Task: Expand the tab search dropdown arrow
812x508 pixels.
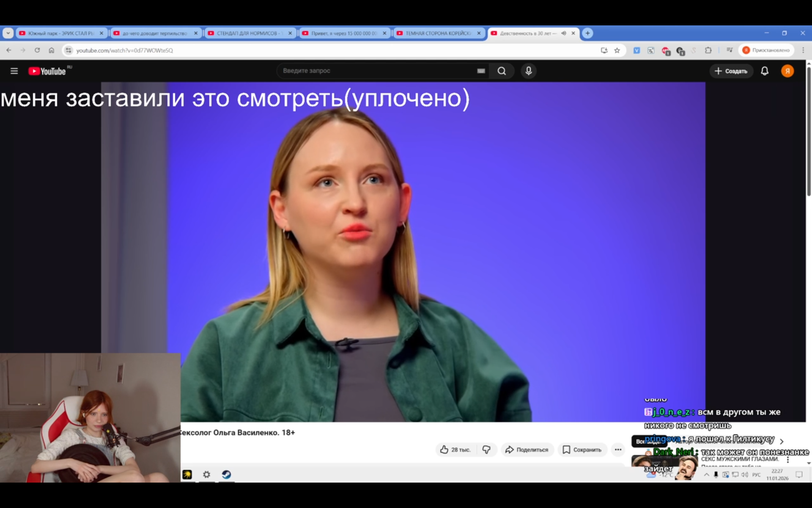Action: [8, 33]
